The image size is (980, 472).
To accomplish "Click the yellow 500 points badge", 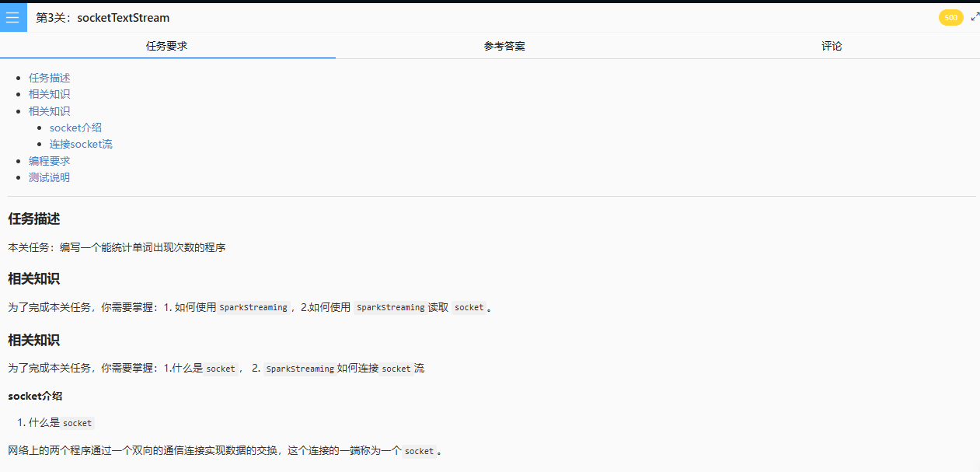I will click(950, 17).
